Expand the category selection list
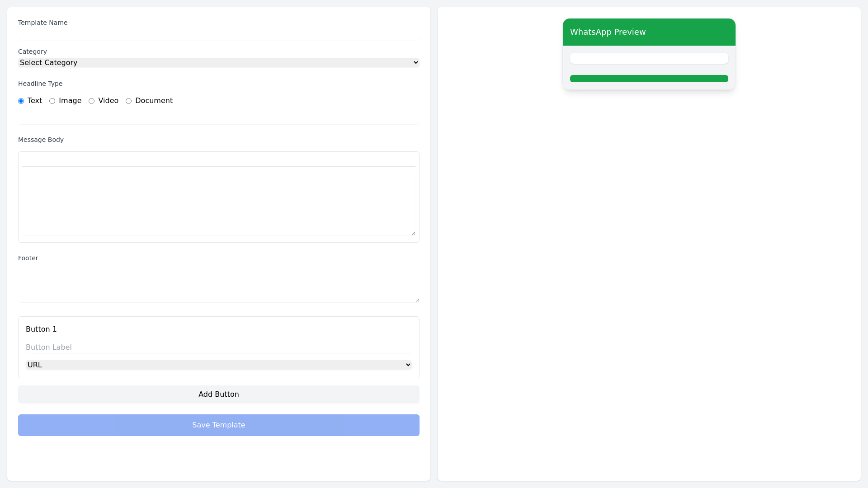 (218, 62)
